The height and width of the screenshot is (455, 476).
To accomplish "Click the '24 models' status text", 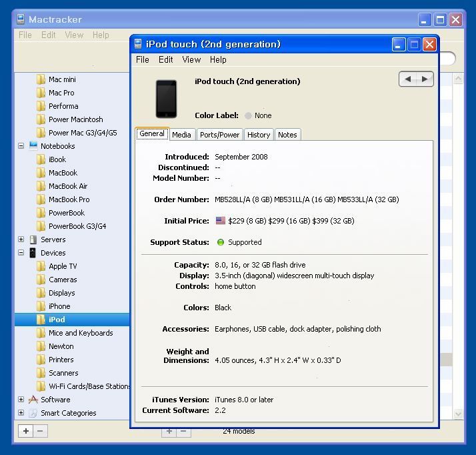I will click(x=239, y=431).
